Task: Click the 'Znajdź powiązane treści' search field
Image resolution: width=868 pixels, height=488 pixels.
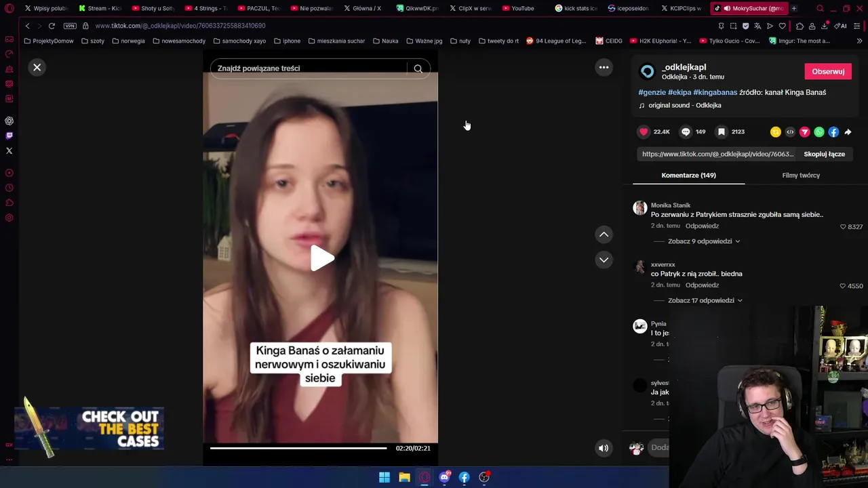Action: (x=309, y=68)
